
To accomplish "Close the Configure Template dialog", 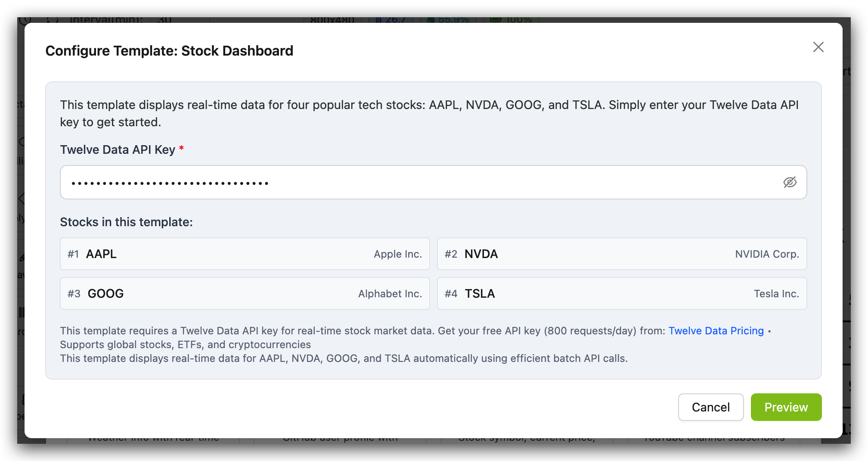I will (x=818, y=47).
